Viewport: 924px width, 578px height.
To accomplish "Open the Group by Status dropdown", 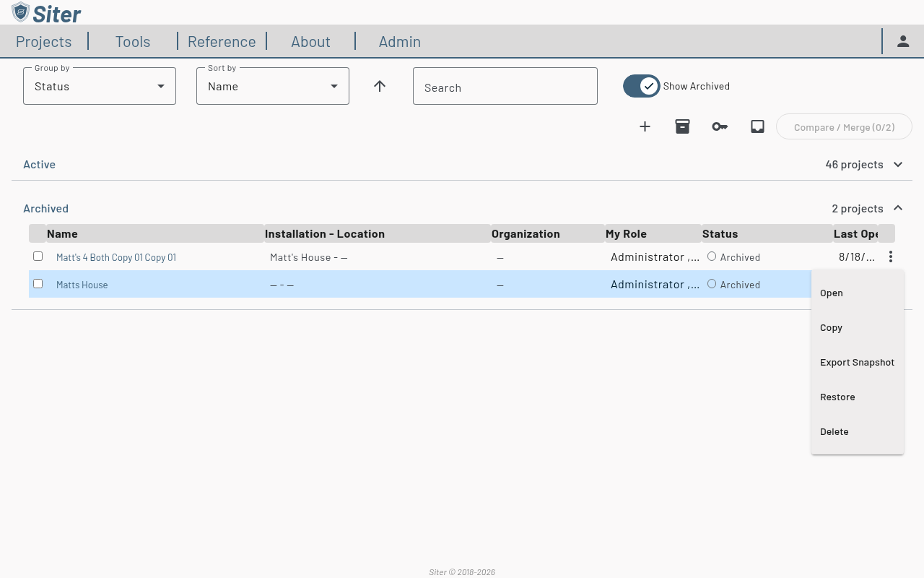I will coord(100,86).
